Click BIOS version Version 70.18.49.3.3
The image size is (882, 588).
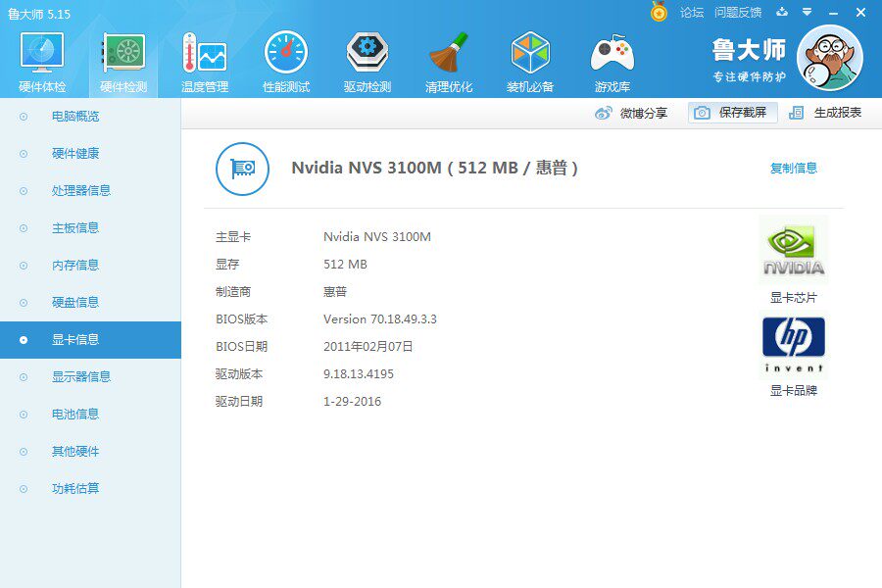[379, 319]
